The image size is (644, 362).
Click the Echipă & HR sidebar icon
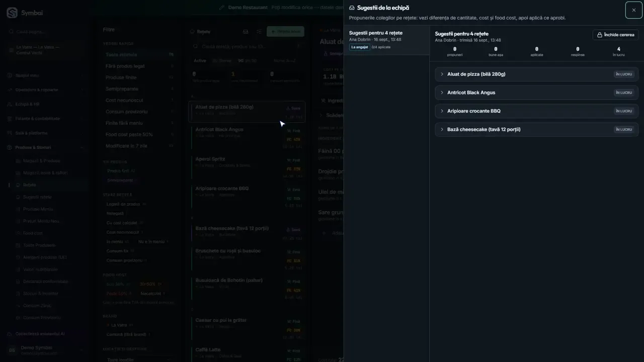(10, 104)
